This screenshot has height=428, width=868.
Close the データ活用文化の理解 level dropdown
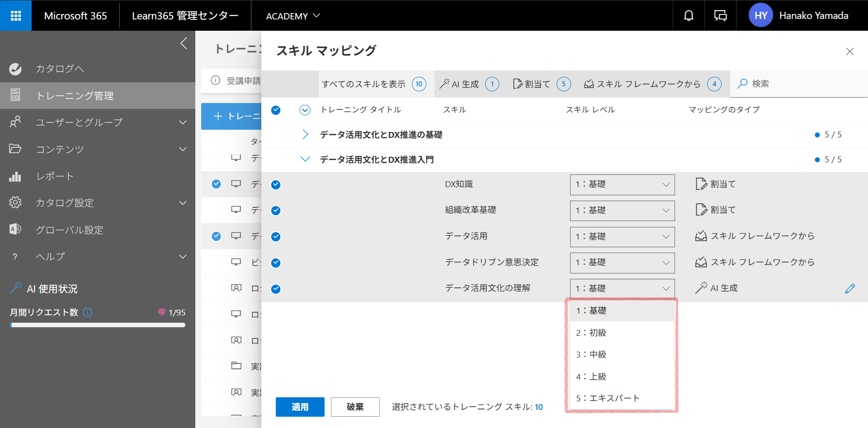click(x=623, y=288)
